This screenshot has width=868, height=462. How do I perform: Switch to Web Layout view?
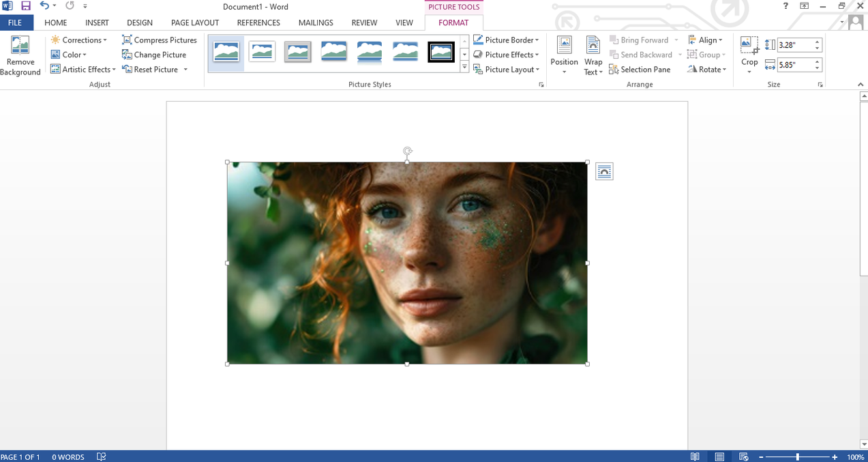tap(744, 457)
